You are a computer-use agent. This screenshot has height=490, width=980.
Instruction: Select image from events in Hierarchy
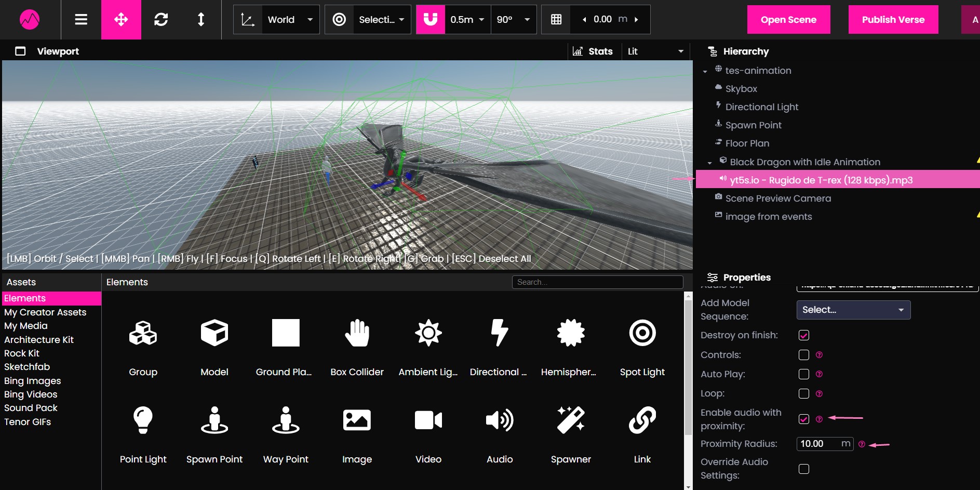[768, 217]
